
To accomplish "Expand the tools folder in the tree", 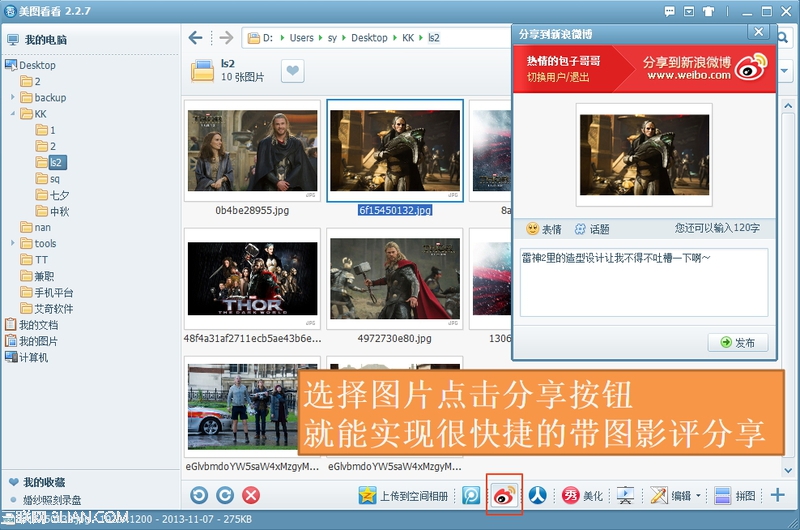I will [13, 243].
